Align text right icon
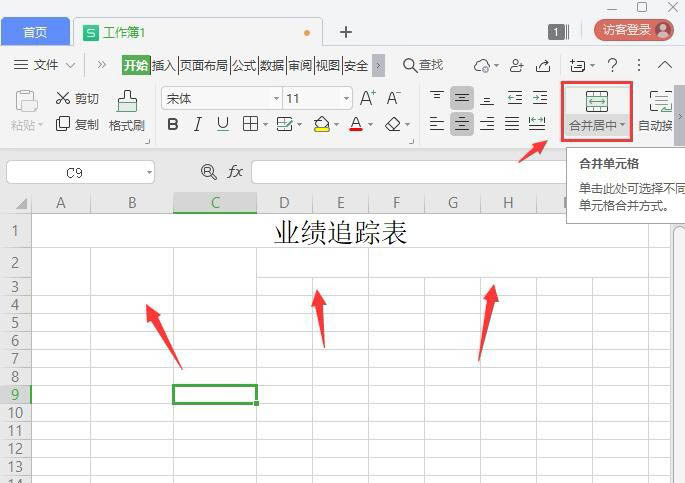Screen dimensions: 685x483 pyautogui.click(x=487, y=124)
